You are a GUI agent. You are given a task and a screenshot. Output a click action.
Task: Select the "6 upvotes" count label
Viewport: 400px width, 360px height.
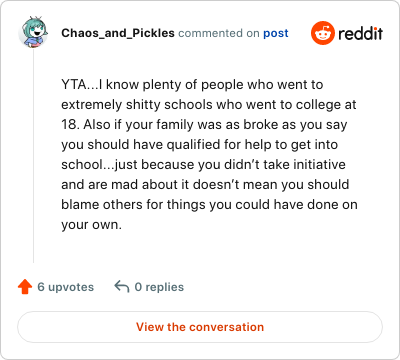(66, 287)
